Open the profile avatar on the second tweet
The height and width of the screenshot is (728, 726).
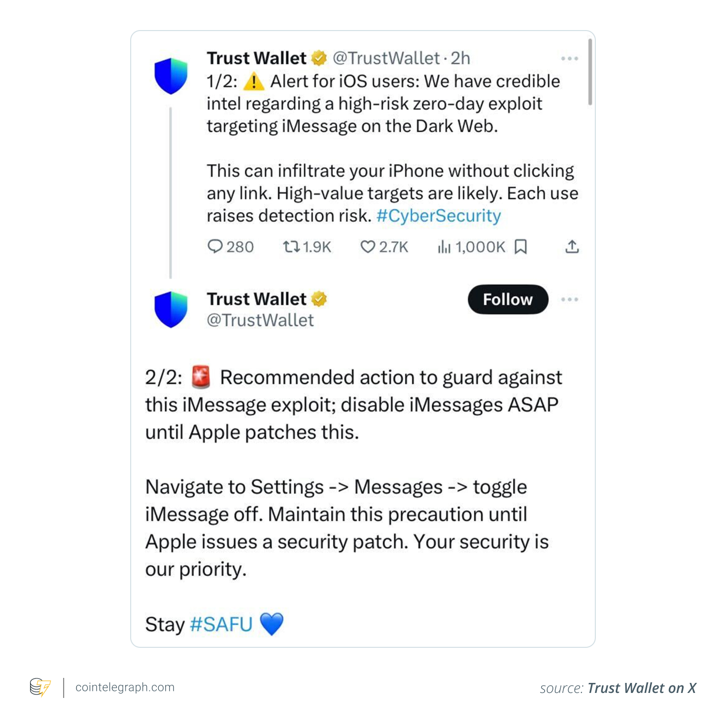pyautogui.click(x=171, y=309)
